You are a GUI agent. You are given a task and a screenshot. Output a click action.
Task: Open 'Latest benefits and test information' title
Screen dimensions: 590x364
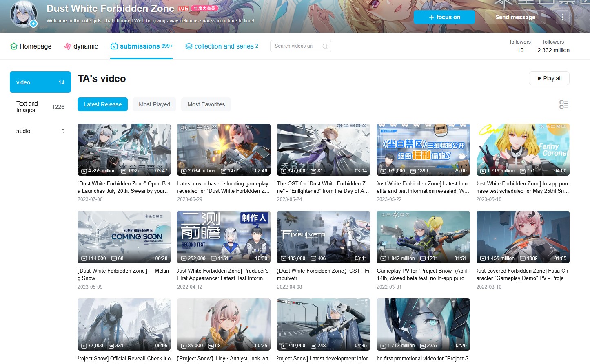click(423, 187)
